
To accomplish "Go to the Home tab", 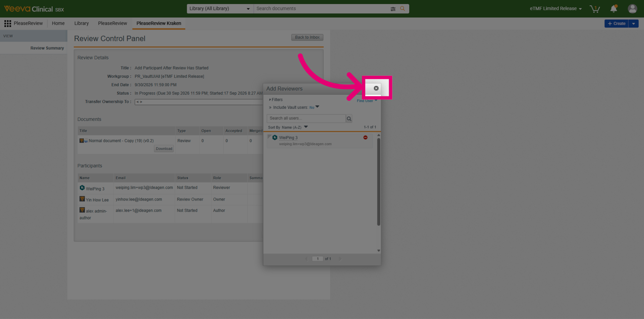I will pyautogui.click(x=58, y=23).
